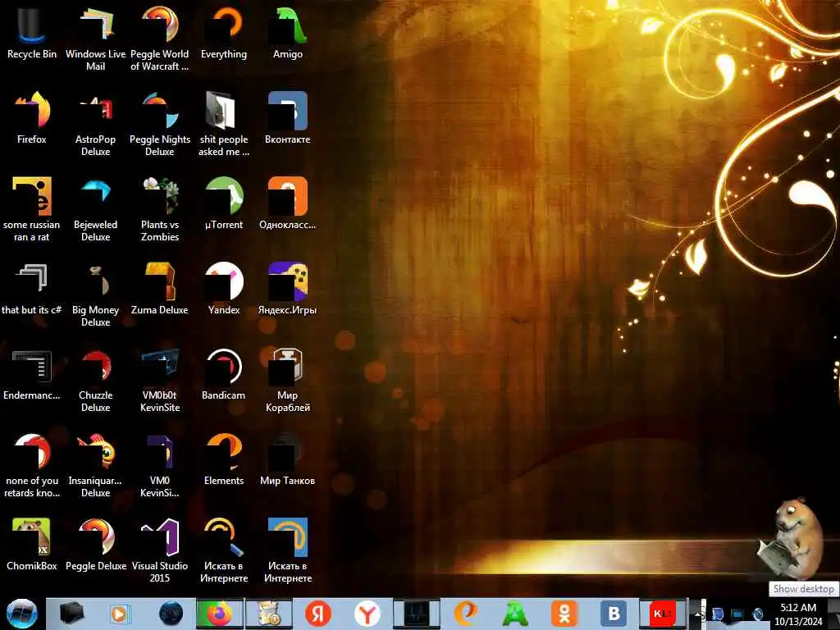Click the Мир Кораблей desktop shortcut
Viewport: 840px width, 630px height.
(288, 379)
